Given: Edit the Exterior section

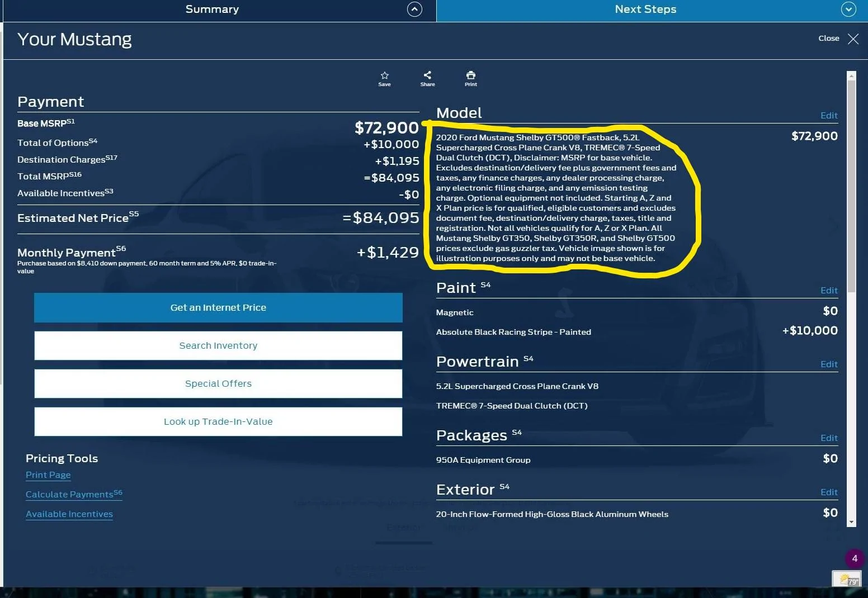Looking at the screenshot, I should pyautogui.click(x=829, y=492).
